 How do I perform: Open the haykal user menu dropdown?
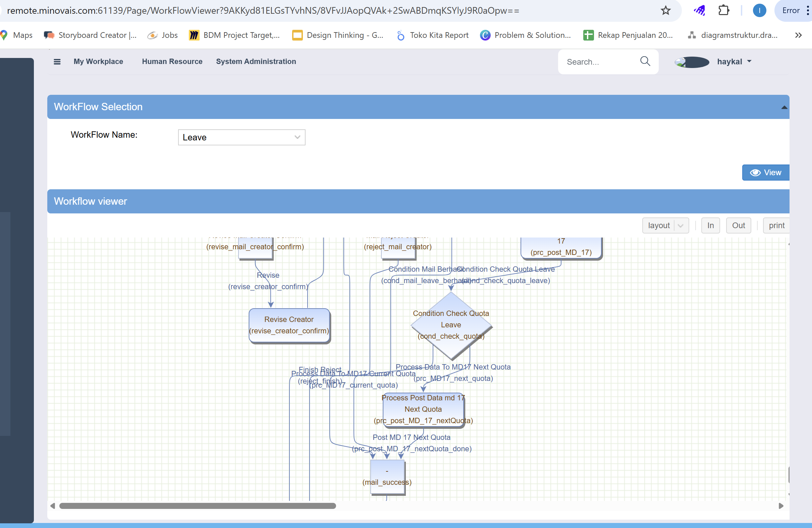click(x=749, y=62)
